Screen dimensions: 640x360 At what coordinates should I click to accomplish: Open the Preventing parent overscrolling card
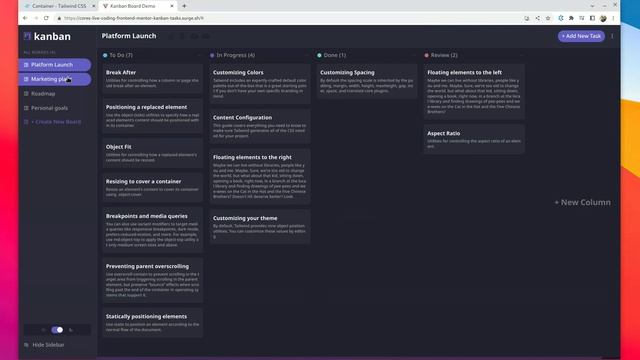click(x=153, y=280)
